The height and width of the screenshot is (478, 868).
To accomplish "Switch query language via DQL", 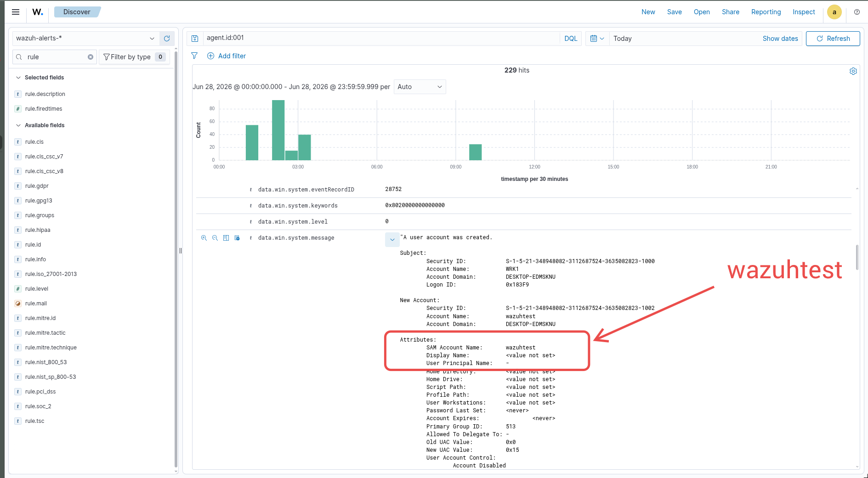I will tap(571, 39).
